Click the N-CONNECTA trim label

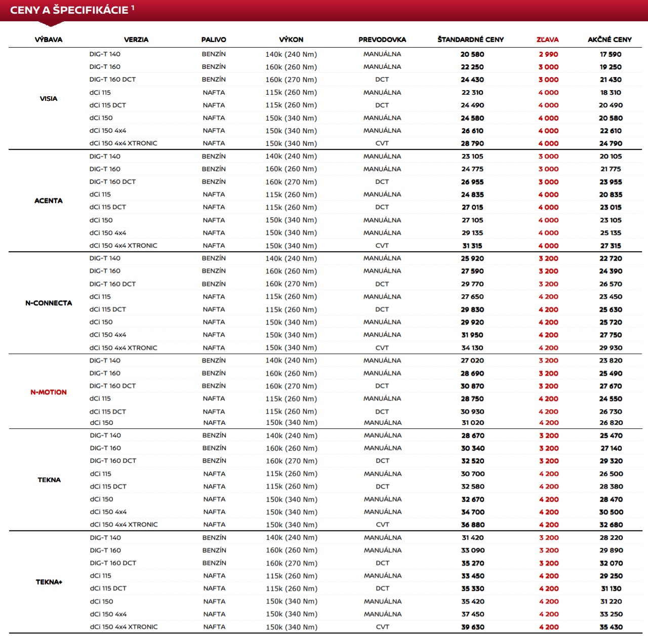(x=49, y=303)
